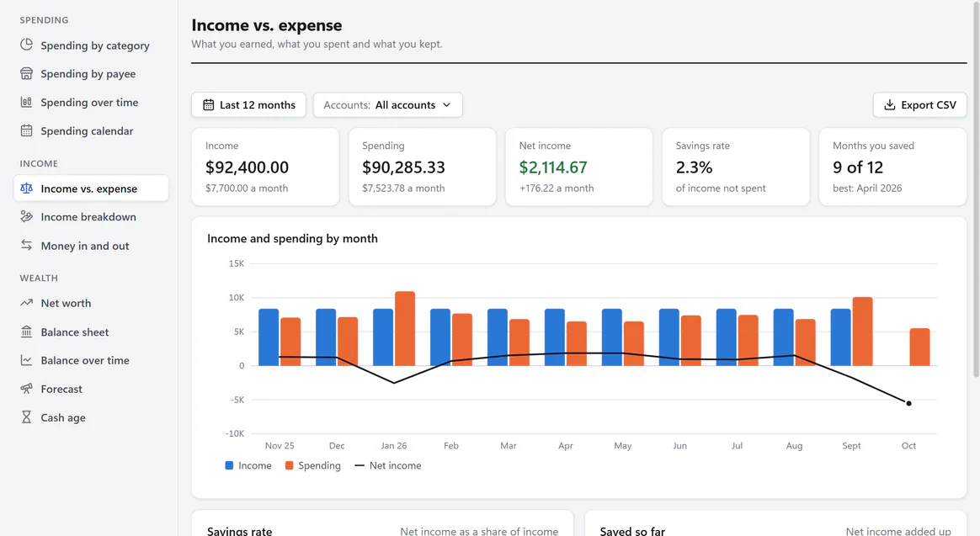Click the "$7,523.78 a month" text
Image resolution: width=980 pixels, height=536 pixels.
tap(404, 188)
